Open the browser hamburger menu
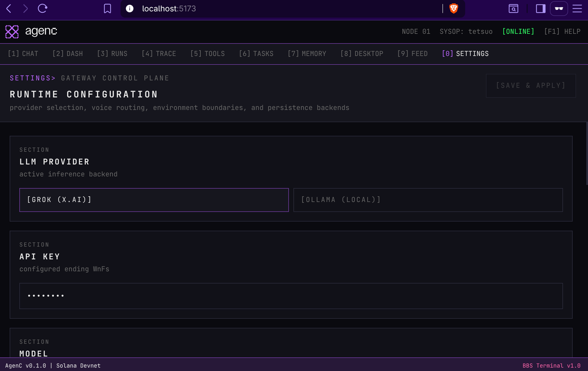The height and width of the screenshot is (371, 588). tap(577, 9)
